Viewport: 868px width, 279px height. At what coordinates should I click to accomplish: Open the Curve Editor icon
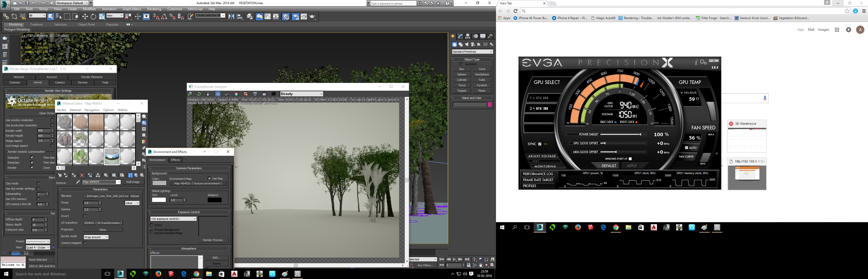coord(268,17)
